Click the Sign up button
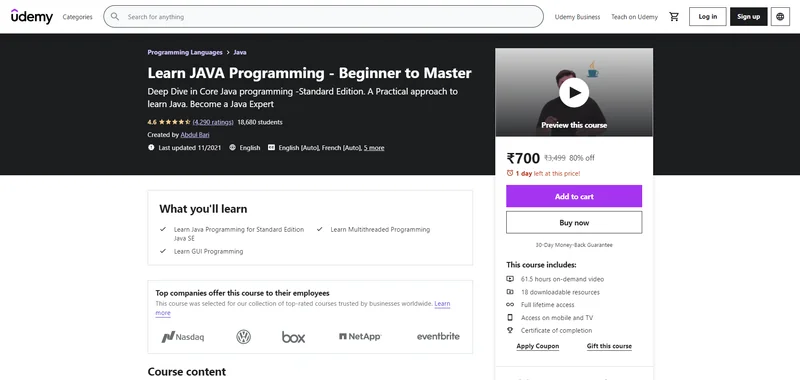 (x=748, y=17)
